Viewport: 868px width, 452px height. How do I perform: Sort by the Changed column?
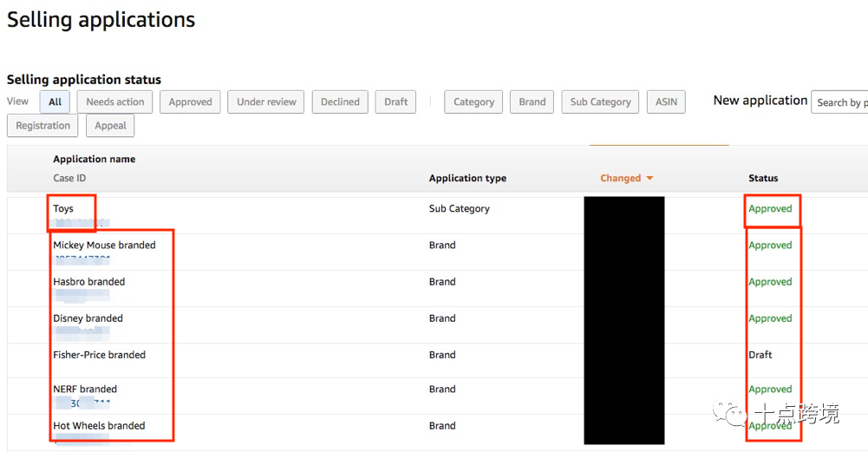point(627,178)
